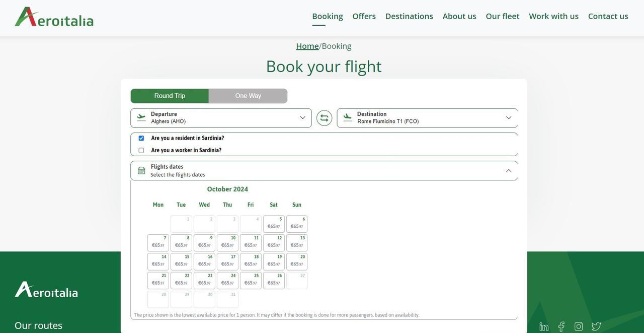Collapse the Flights dates calendar

click(x=509, y=171)
